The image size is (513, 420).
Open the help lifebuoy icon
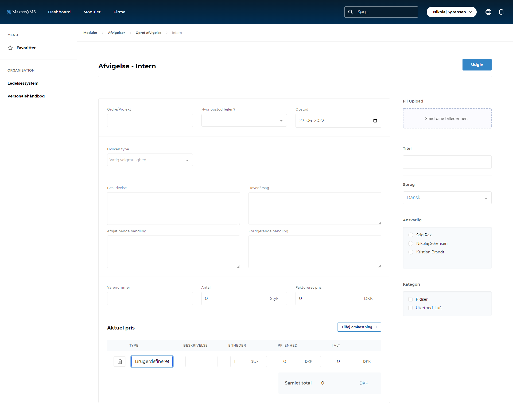click(488, 12)
